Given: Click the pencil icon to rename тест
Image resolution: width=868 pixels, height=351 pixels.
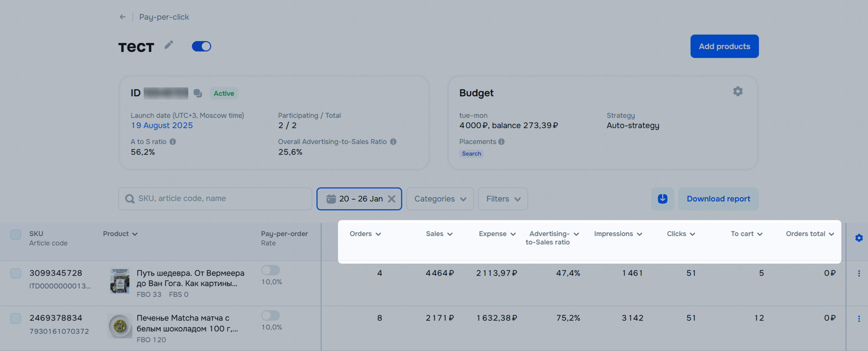Looking at the screenshot, I should click(x=169, y=45).
